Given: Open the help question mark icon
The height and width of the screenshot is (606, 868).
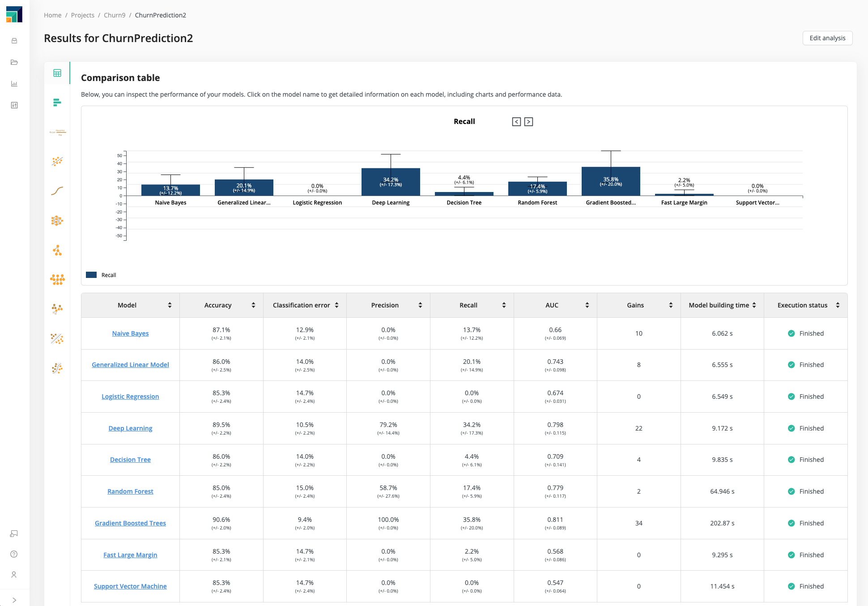Looking at the screenshot, I should point(14,554).
